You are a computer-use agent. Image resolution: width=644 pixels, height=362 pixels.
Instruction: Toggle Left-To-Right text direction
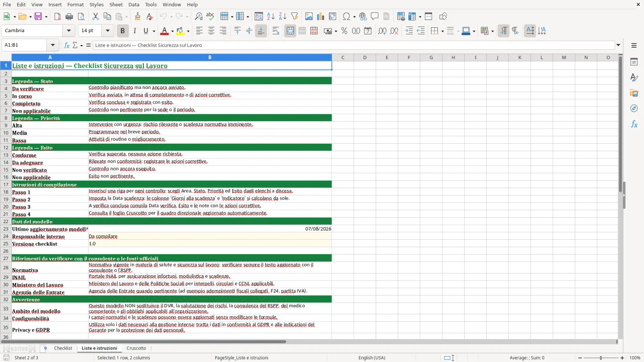point(503,31)
